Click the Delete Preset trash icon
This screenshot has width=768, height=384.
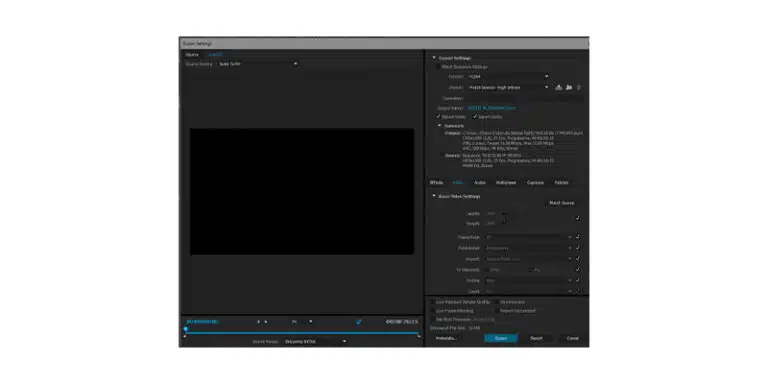[579, 87]
